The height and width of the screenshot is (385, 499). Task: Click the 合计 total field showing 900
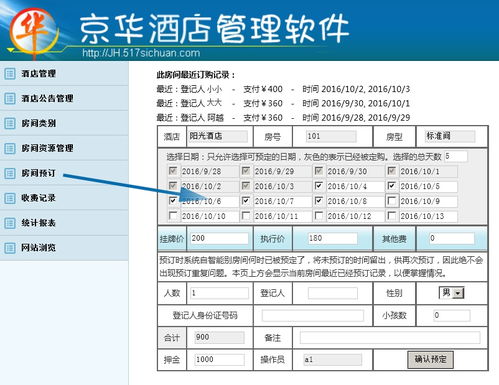click(x=219, y=338)
